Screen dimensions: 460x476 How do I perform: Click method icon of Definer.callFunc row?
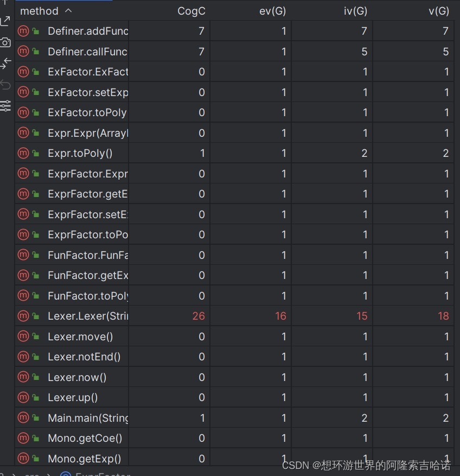point(23,52)
